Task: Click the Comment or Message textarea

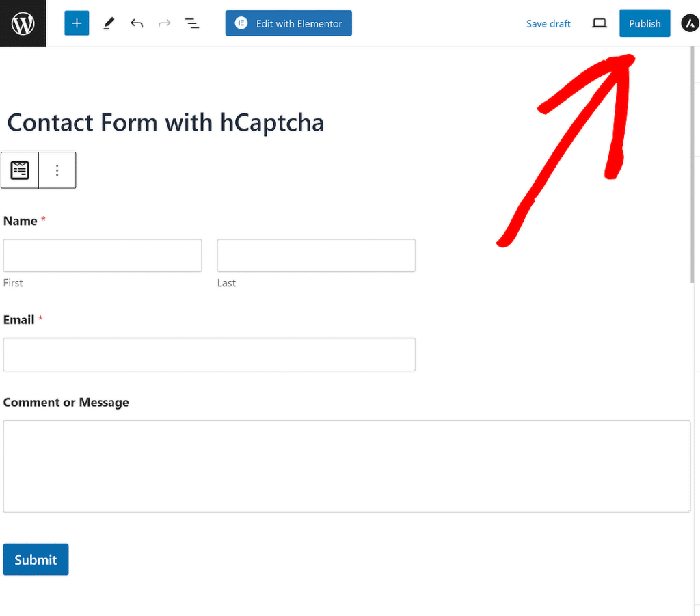Action: coord(347,466)
